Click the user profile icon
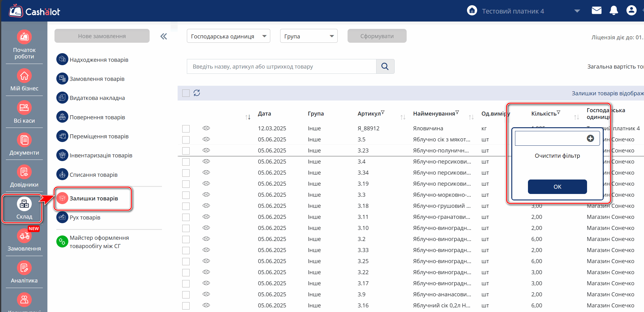Viewport: 644px width, 312px height. click(631, 11)
